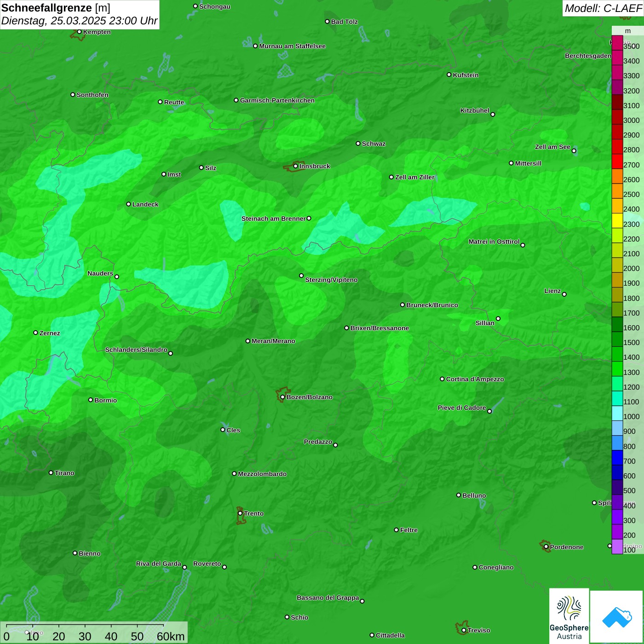This screenshot has height=644, width=644.
Task: Click the Bienno label
Action: (x=89, y=553)
